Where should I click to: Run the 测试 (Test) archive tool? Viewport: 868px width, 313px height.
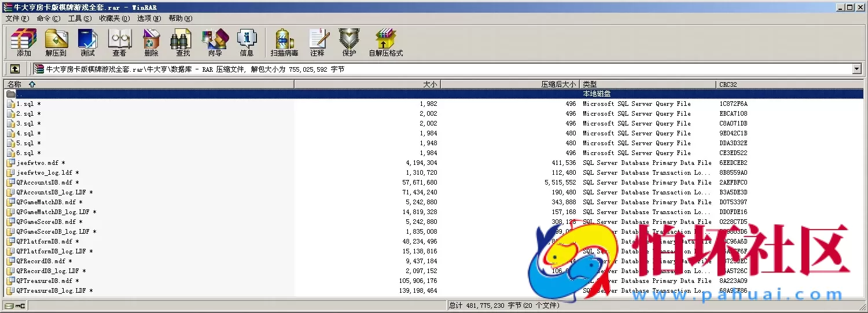coord(87,42)
